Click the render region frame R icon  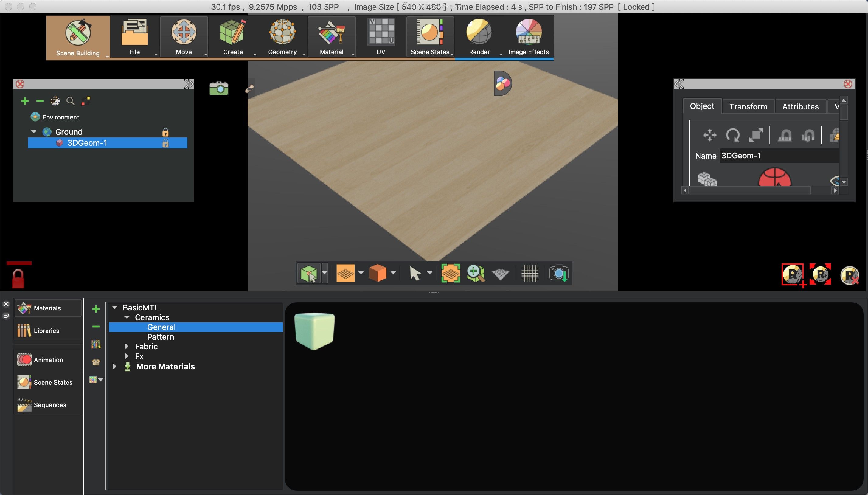tap(820, 274)
